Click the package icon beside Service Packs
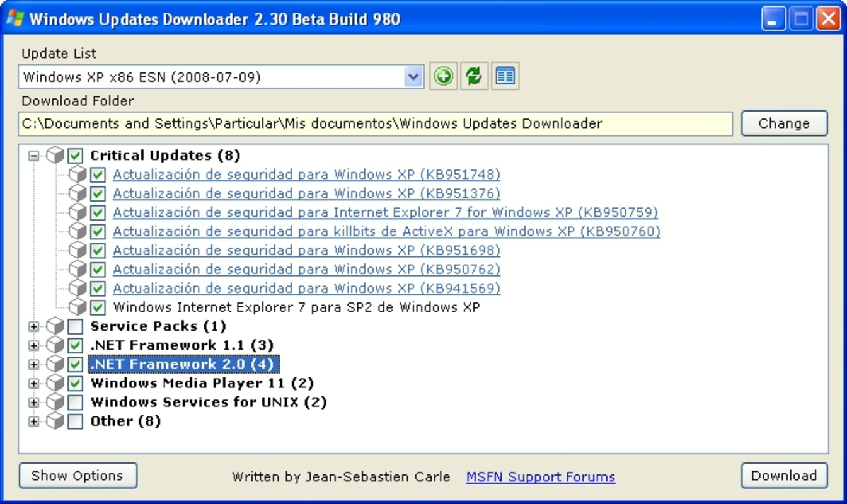 click(x=55, y=326)
